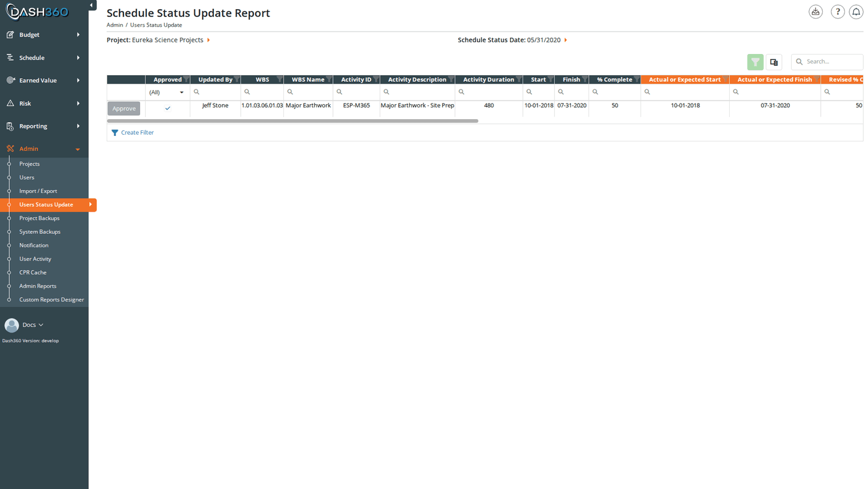Open CPR Cache menu item
868x489 pixels.
(x=33, y=272)
